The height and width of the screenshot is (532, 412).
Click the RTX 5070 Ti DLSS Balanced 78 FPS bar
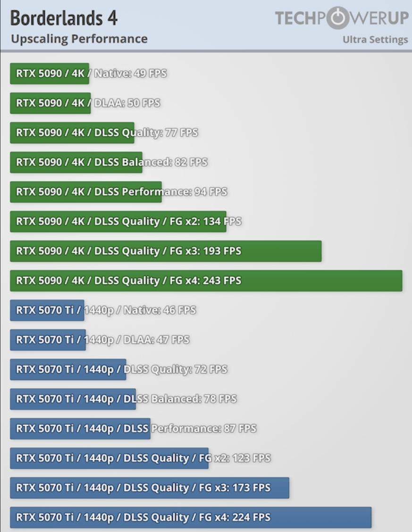point(73,399)
